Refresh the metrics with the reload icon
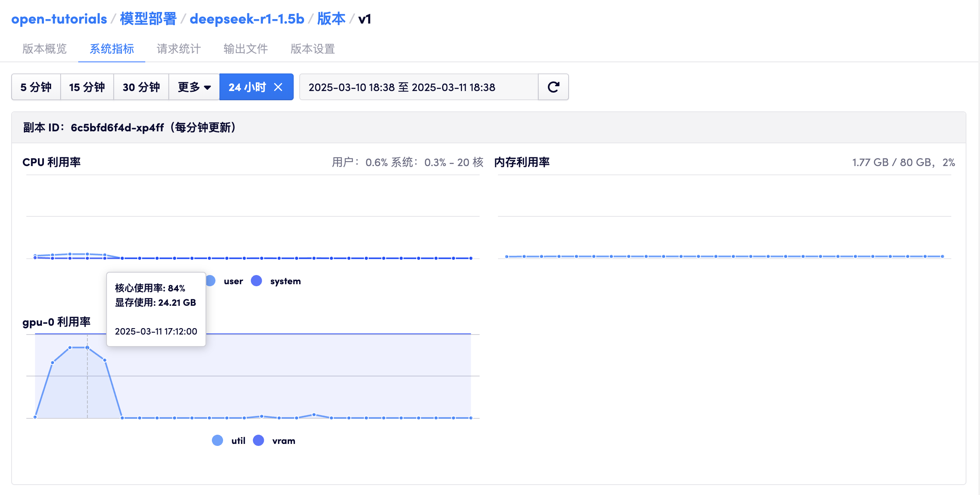 pos(553,87)
